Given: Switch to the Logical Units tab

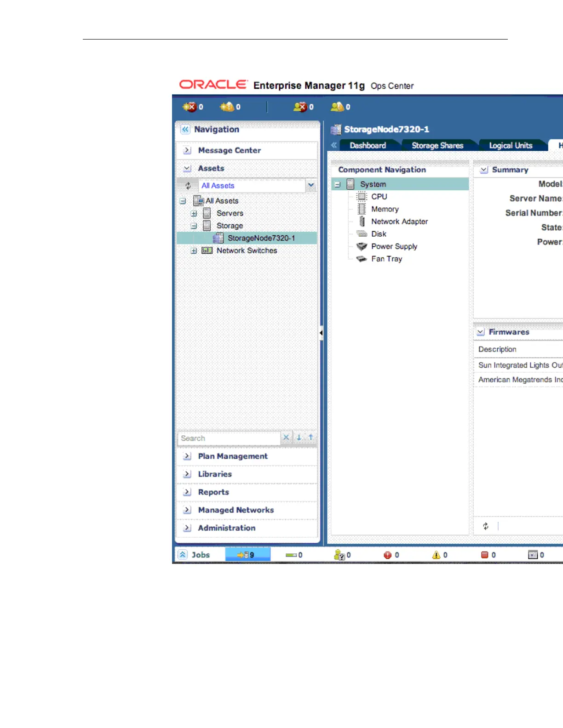Looking at the screenshot, I should click(x=511, y=145).
